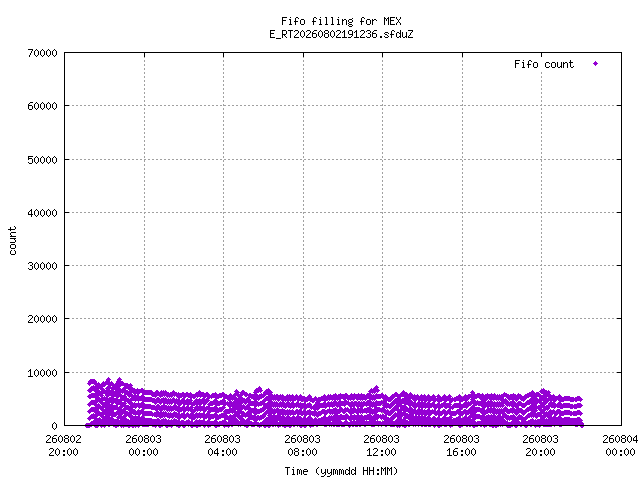
Task: Click the x-axis tick 260803 20:00
Action: [541, 446]
